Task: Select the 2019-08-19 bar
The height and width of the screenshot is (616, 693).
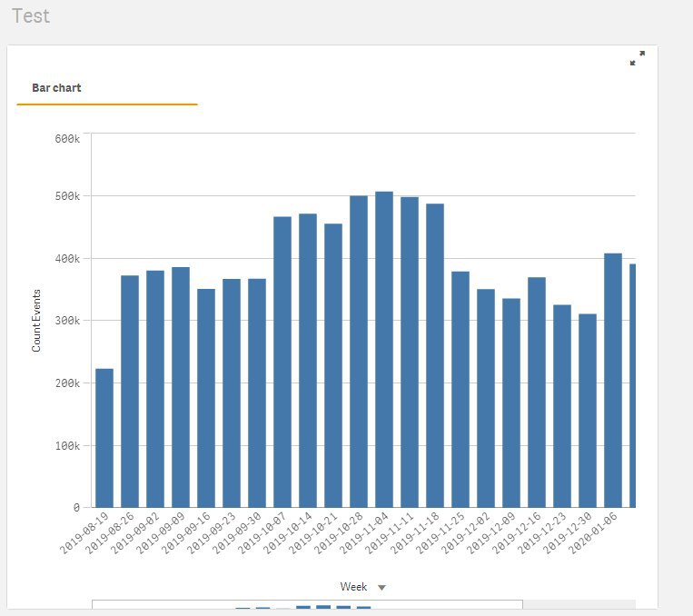Action: click(x=104, y=438)
